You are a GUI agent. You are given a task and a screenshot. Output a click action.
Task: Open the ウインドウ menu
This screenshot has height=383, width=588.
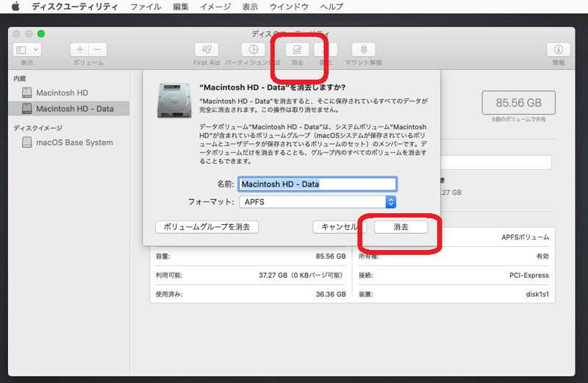(289, 7)
